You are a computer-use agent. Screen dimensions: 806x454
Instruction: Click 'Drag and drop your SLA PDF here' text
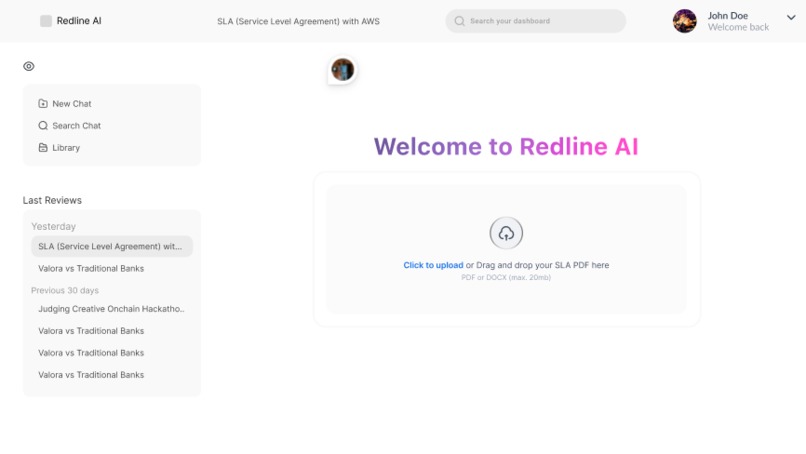(542, 265)
